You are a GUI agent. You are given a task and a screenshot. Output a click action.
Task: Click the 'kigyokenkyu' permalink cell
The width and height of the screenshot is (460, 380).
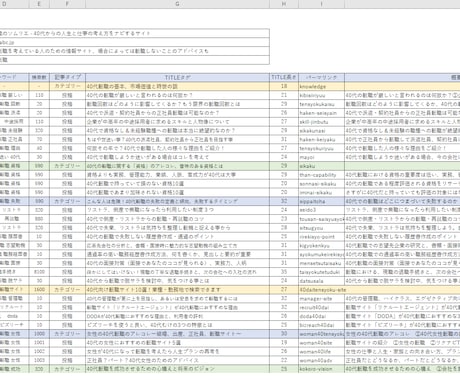click(322, 245)
